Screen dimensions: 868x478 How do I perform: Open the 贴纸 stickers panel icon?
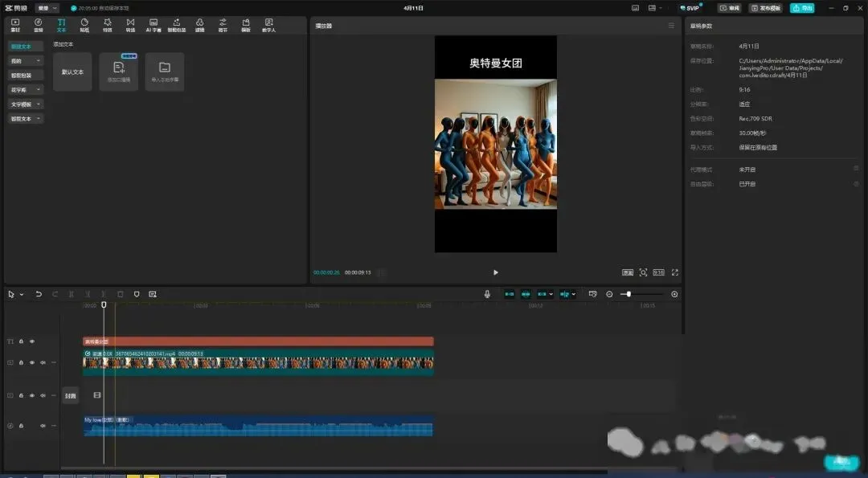84,25
